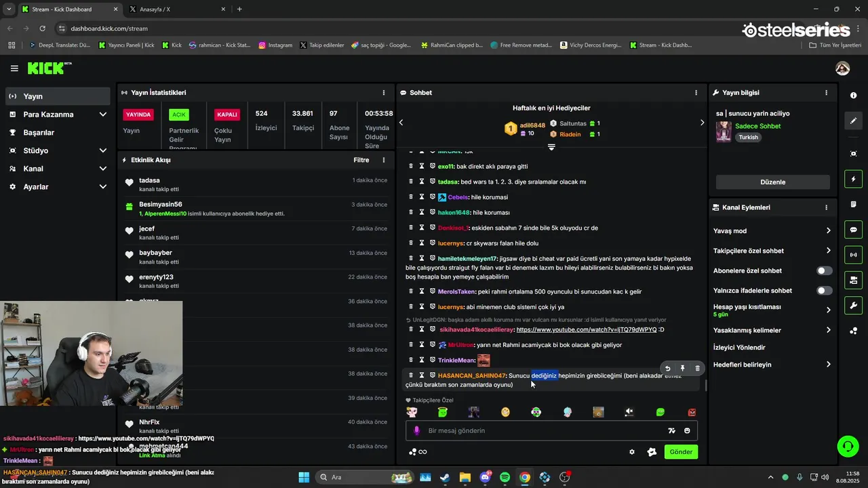Expand the Ayarlar sidebar section
The image size is (868, 488).
[x=58, y=186]
